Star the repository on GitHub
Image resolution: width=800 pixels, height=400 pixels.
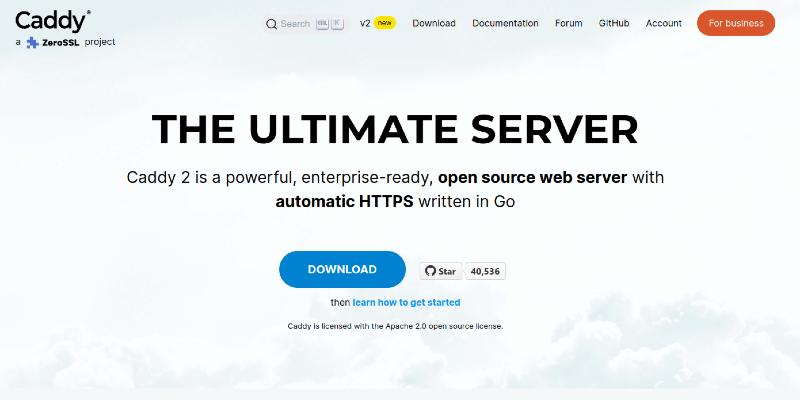[441, 271]
